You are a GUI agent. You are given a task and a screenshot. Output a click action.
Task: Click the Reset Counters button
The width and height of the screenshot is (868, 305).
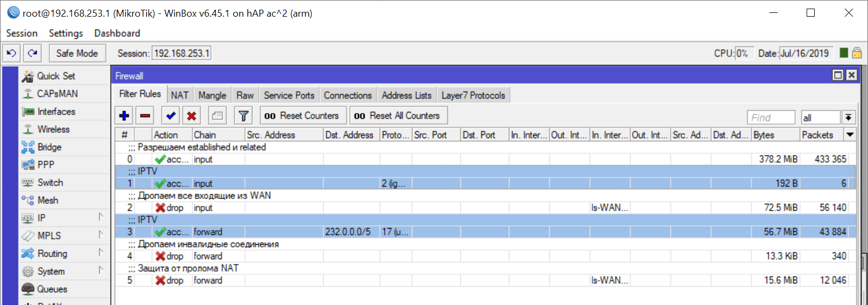coord(303,116)
